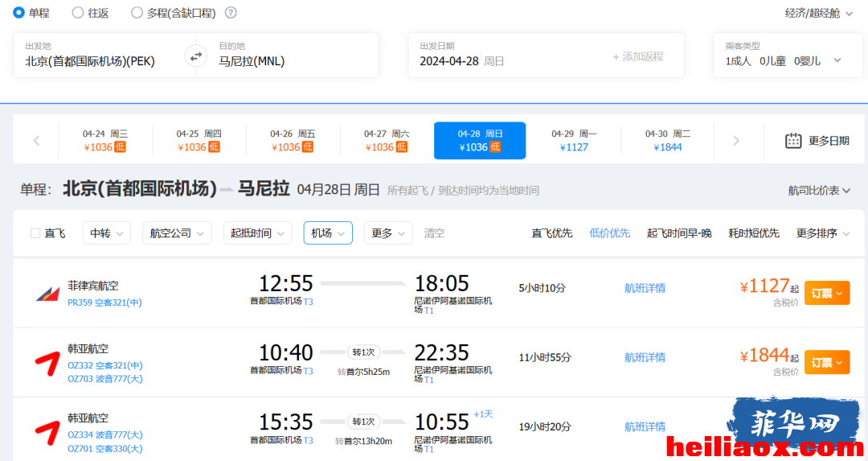Select the 04-24 周三 date tab
The width and height of the screenshot is (868, 461).
point(105,141)
